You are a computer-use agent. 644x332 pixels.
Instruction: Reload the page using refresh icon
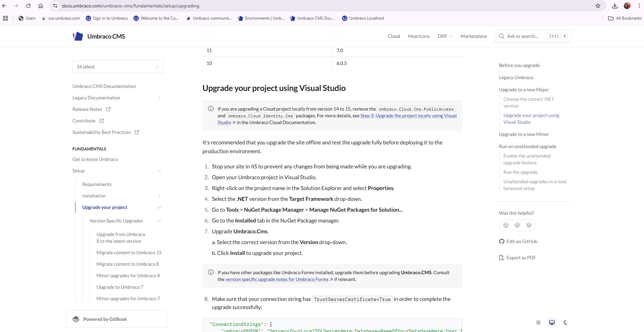(28, 6)
